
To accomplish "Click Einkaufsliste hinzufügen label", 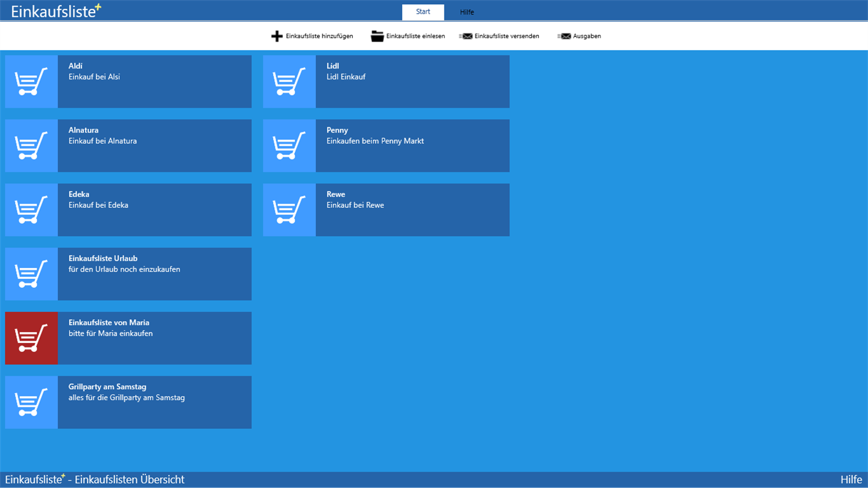I will [319, 36].
